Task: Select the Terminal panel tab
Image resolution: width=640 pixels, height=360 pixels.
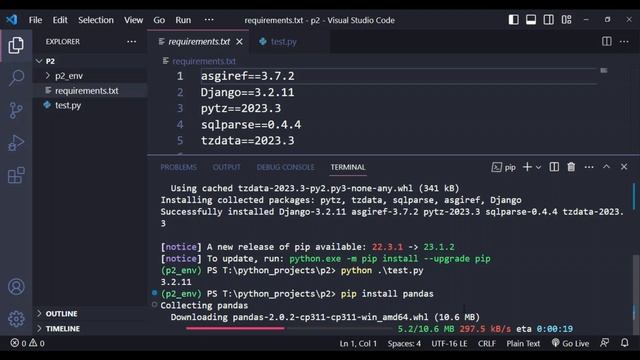Action: point(348,167)
